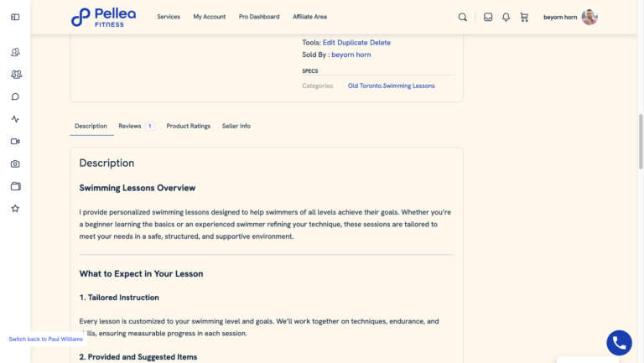644x363 pixels.
Task: Open the activity pulse icon
Action: click(x=15, y=119)
